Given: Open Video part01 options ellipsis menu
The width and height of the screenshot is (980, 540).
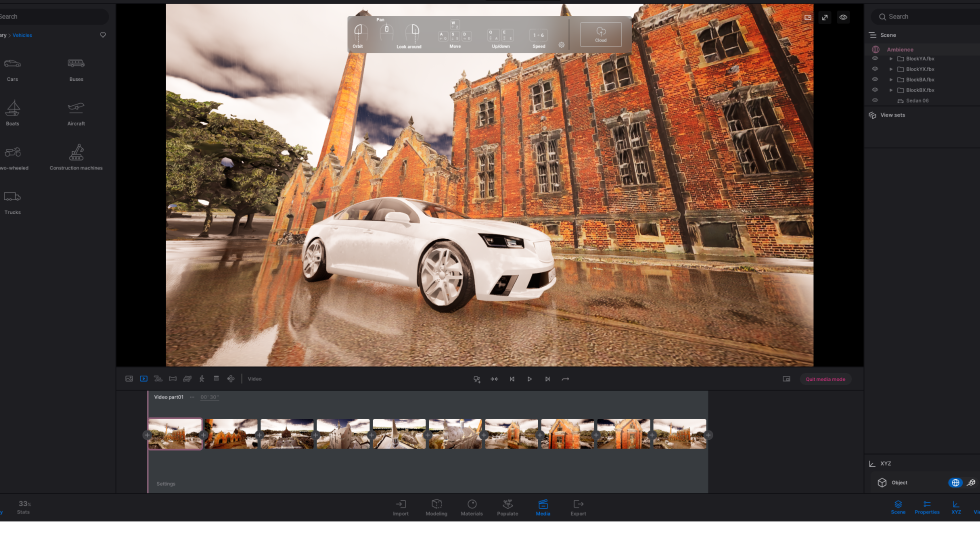Looking at the screenshot, I should click(192, 397).
